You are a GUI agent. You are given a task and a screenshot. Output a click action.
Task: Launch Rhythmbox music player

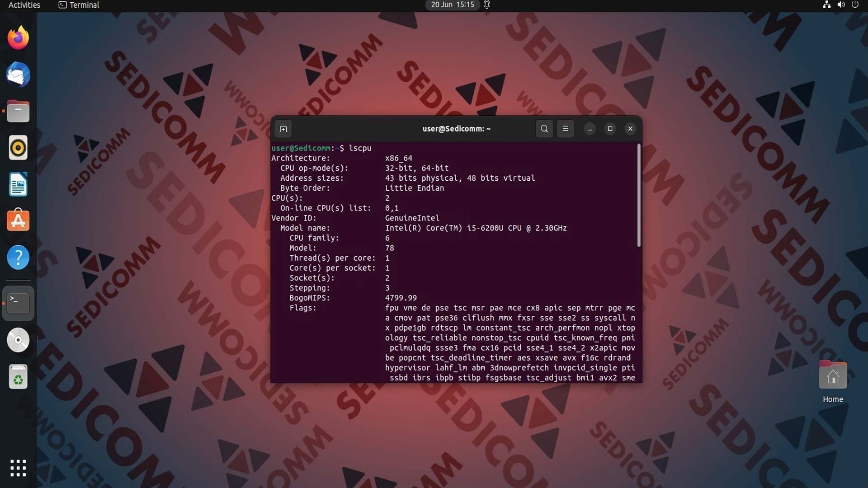tap(18, 148)
